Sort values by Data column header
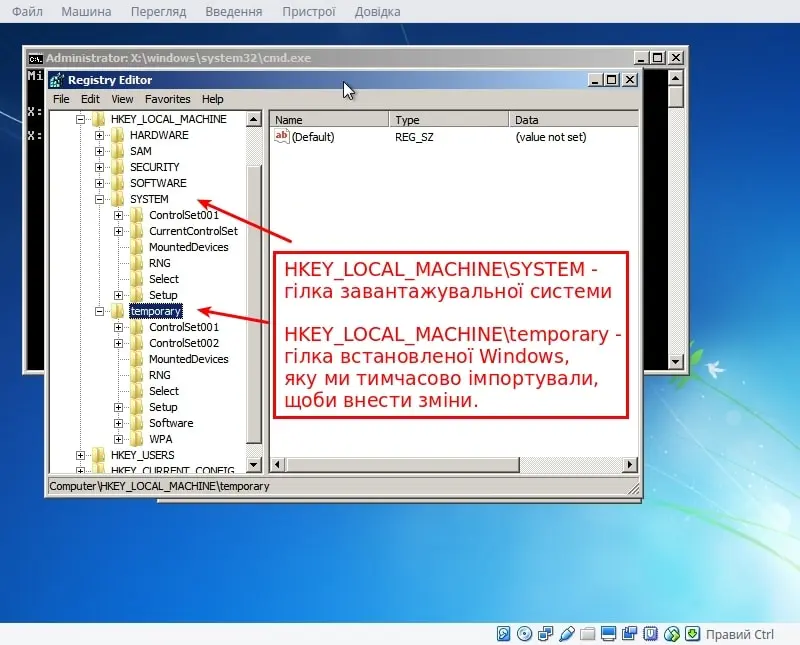800x645 pixels. [x=573, y=120]
